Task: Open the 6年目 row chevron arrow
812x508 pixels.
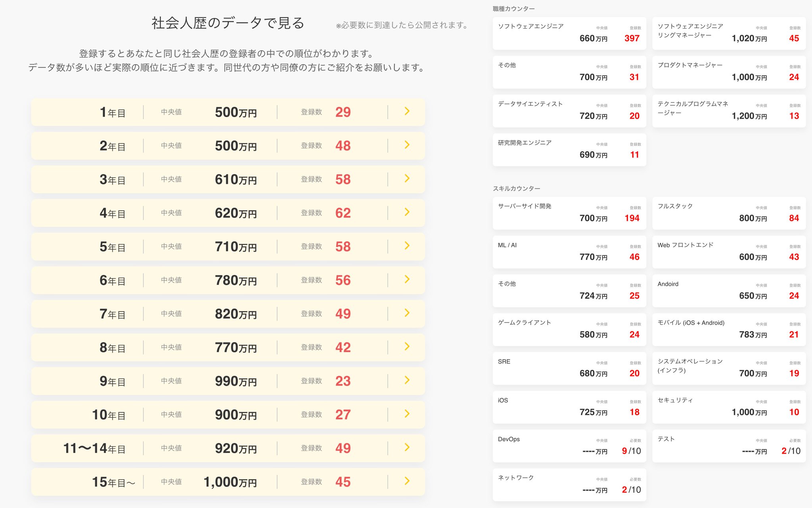Action: coord(407,280)
